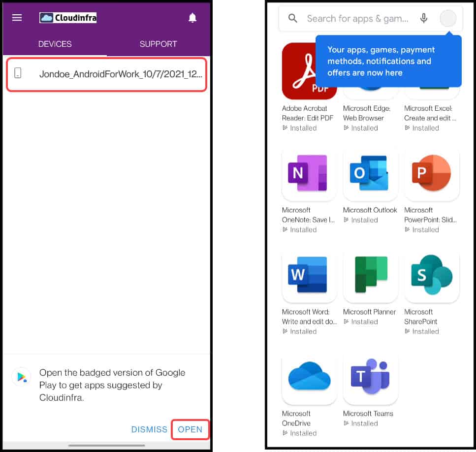Open the hamburger menu in Cloudinfra app

17,18
